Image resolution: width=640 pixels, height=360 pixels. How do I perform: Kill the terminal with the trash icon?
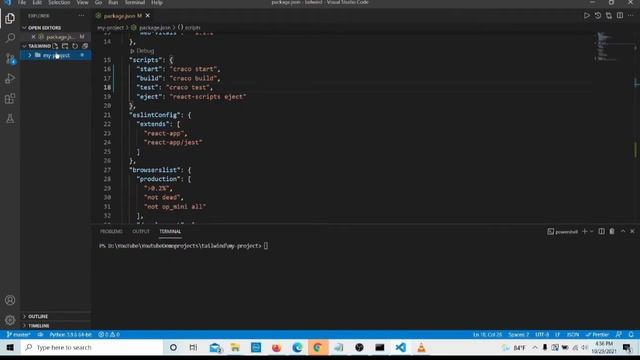coord(612,231)
